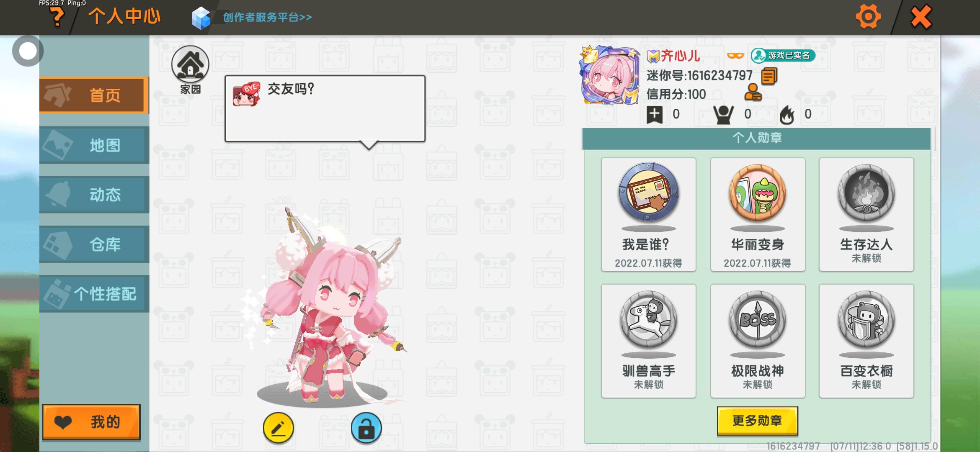Go to the 个性搭配 tab
Viewport: 980px width, 452px height.
tap(94, 294)
